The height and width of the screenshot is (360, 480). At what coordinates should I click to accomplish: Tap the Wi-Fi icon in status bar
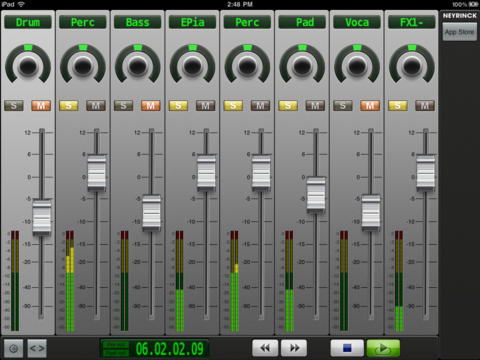[21, 4]
